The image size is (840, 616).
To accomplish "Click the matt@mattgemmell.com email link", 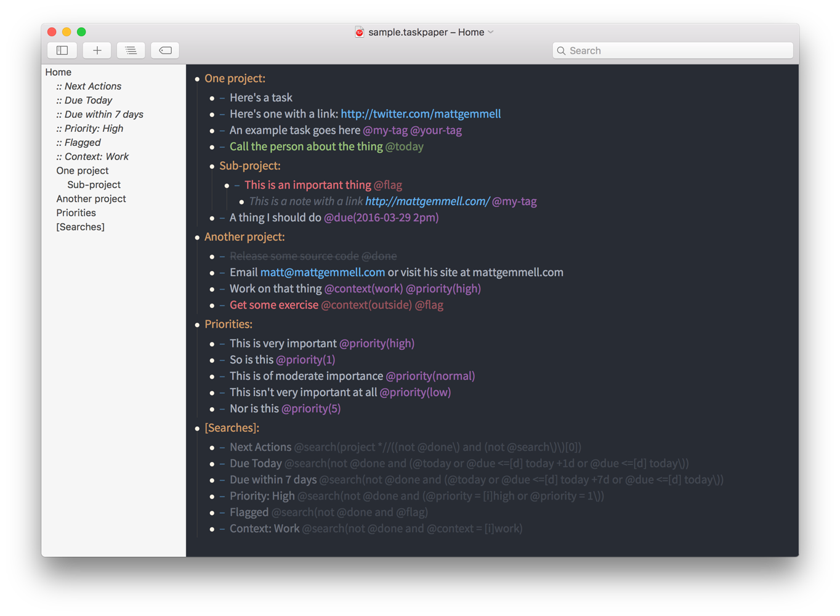I will 322,272.
